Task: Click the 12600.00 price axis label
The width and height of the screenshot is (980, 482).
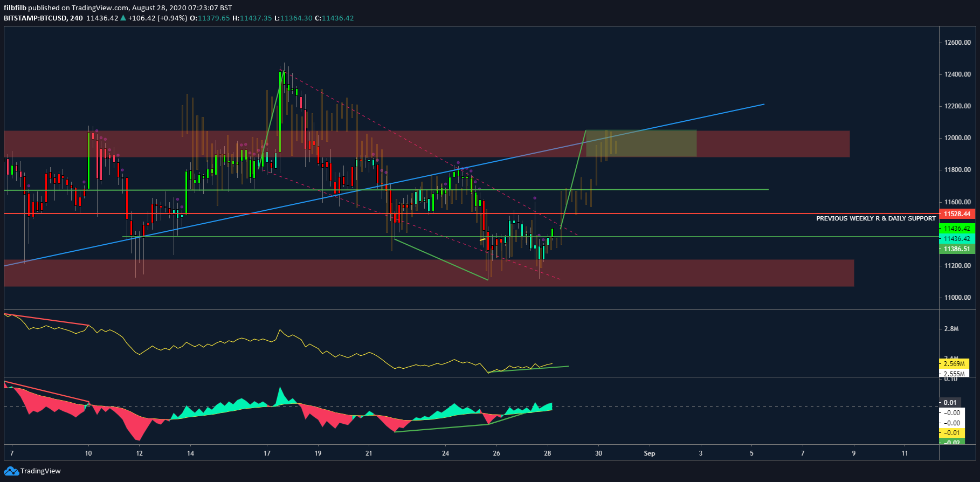Action: [957, 43]
